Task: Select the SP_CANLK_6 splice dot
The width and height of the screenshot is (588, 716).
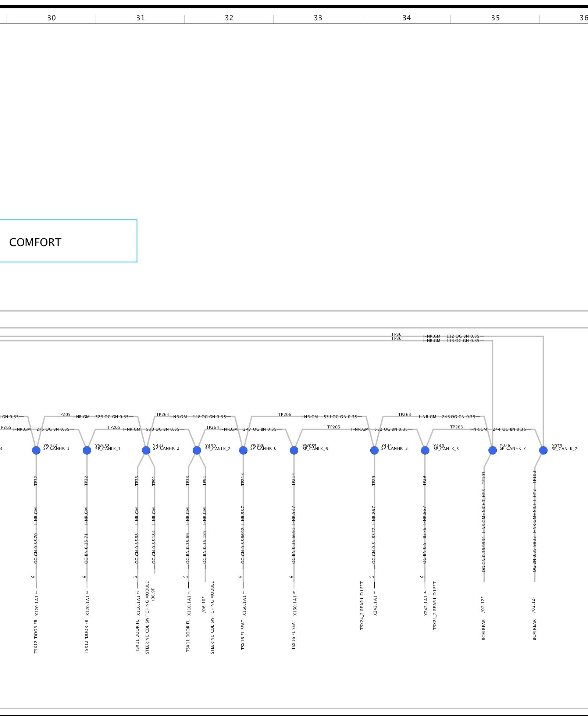Action: click(294, 450)
